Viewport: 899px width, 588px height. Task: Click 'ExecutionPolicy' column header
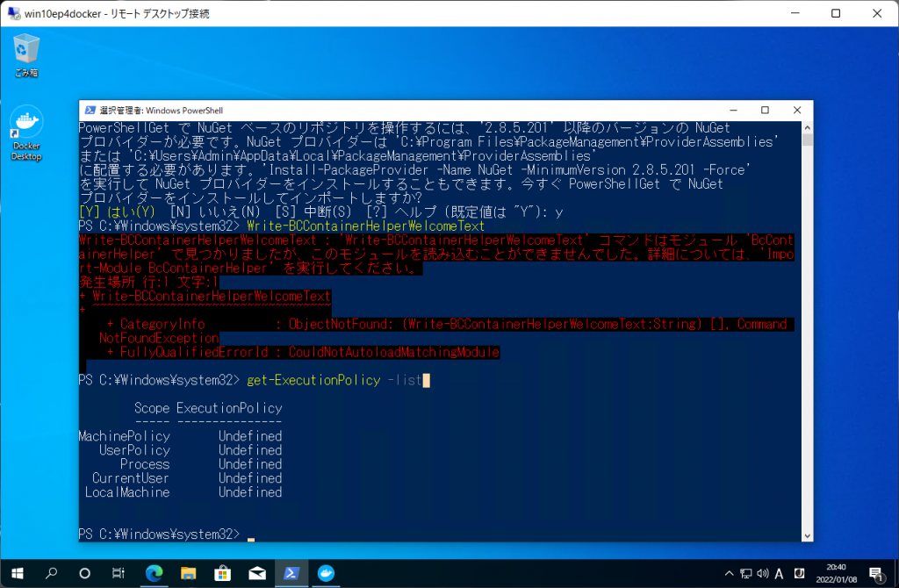229,408
